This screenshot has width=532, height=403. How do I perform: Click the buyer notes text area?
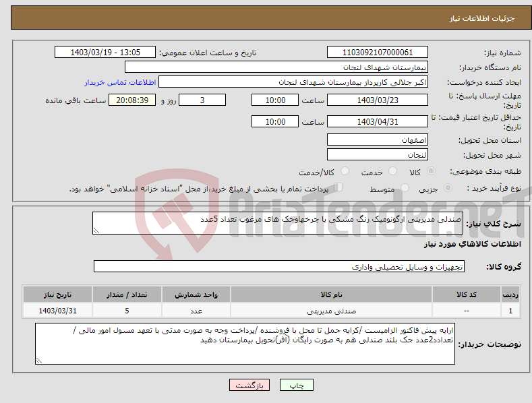(x=245, y=344)
